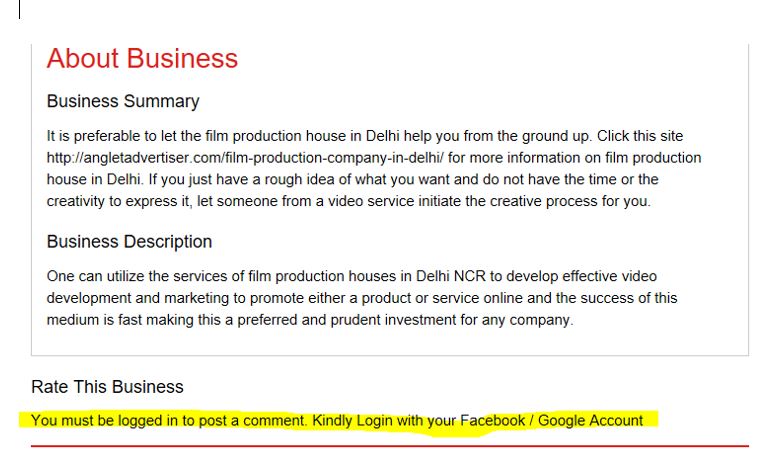The width and height of the screenshot is (758, 467).
Task: Click 'post a comment' in the notice
Action: [255, 420]
